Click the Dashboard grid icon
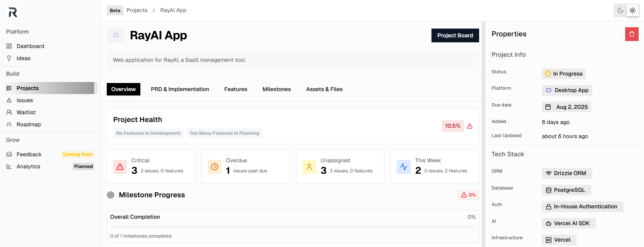644x247 pixels. pyautogui.click(x=9, y=46)
